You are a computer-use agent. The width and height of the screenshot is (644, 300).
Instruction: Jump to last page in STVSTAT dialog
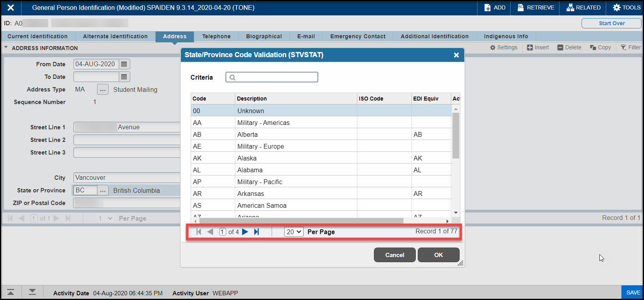pyautogui.click(x=256, y=232)
